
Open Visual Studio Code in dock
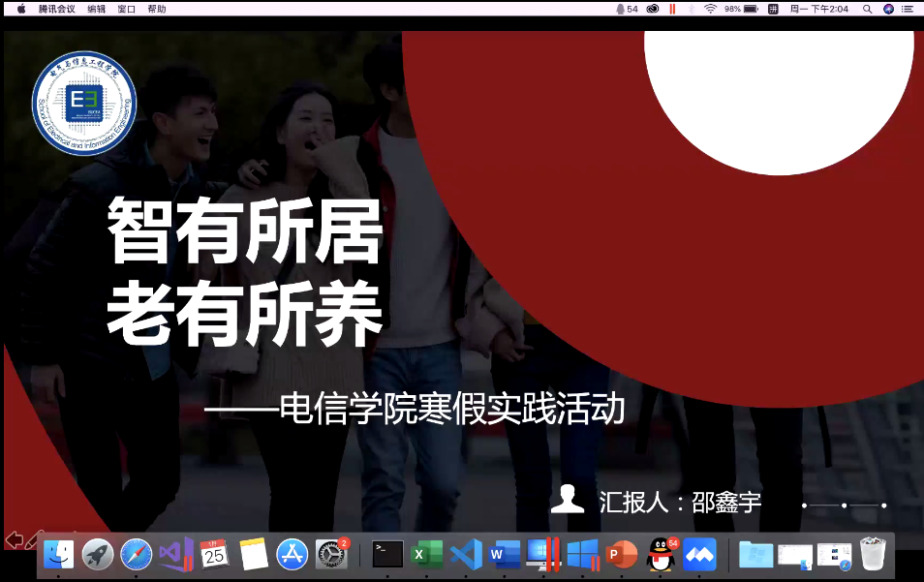(x=466, y=555)
